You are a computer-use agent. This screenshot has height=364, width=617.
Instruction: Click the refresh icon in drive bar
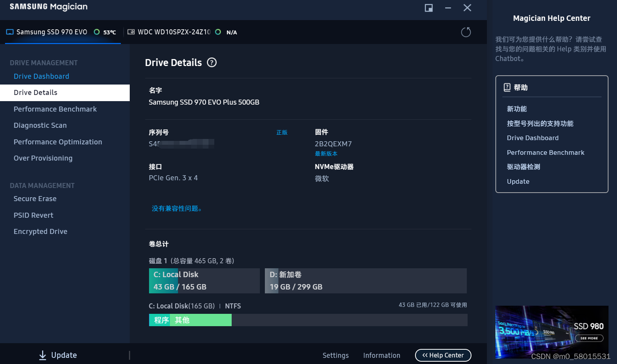pyautogui.click(x=466, y=32)
